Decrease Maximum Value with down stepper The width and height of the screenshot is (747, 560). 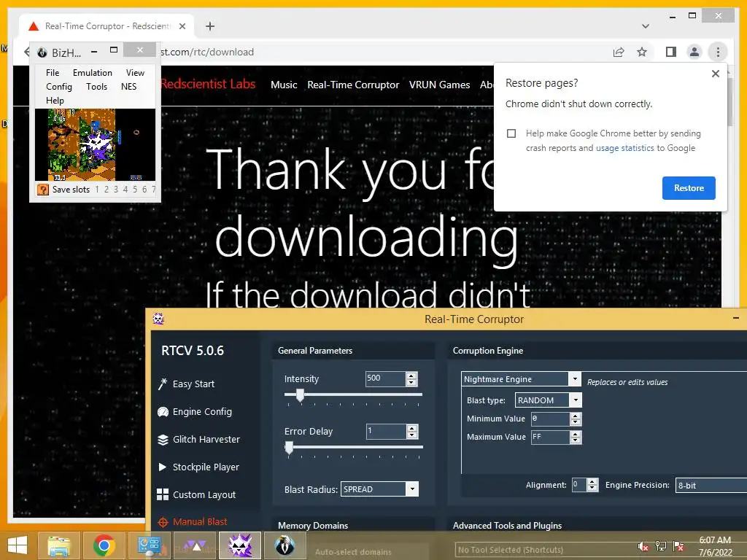(x=576, y=440)
